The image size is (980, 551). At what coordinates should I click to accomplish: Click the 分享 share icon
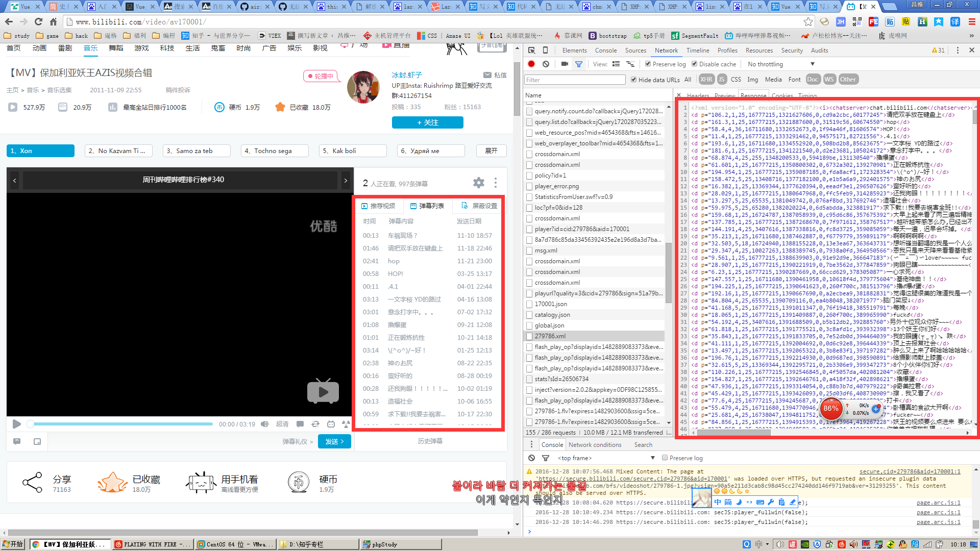[32, 482]
